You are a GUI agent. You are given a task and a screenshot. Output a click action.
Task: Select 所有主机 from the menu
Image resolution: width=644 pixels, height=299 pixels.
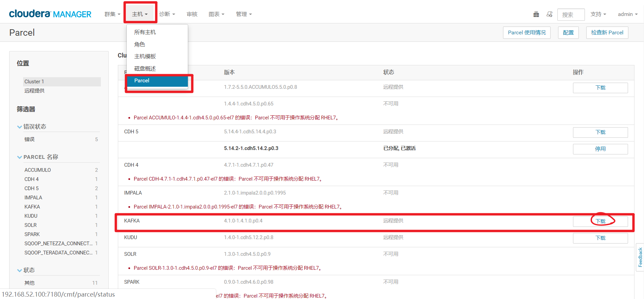157,32
